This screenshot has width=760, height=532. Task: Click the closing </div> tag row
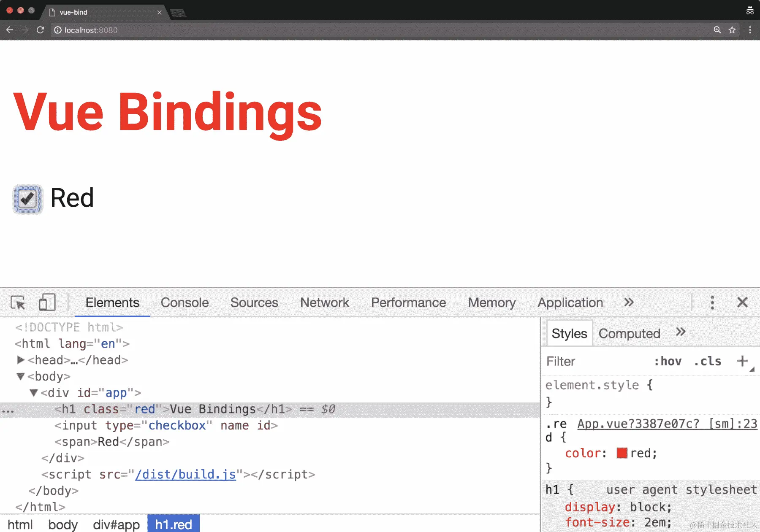[270, 458]
